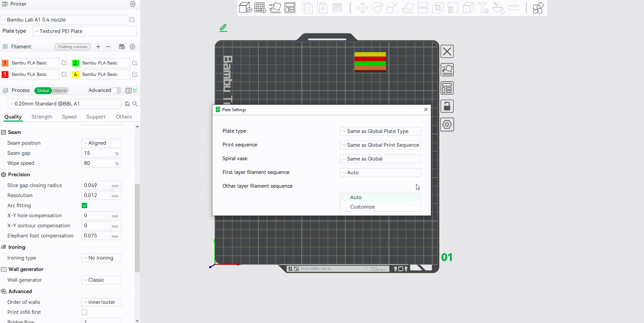Image resolution: width=644 pixels, height=323 pixels.
Task: Open the Seam position dropdown
Action: [102, 143]
